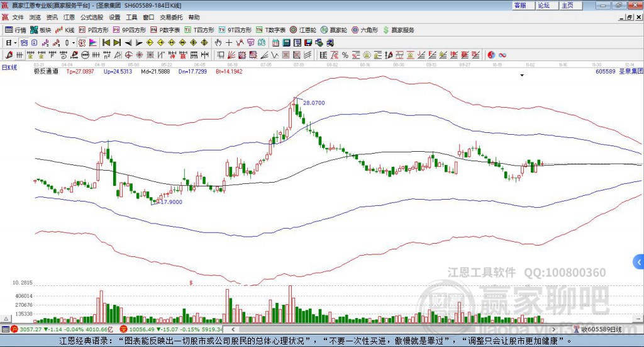Click the Md=21.5888 indicator value

[155, 71]
